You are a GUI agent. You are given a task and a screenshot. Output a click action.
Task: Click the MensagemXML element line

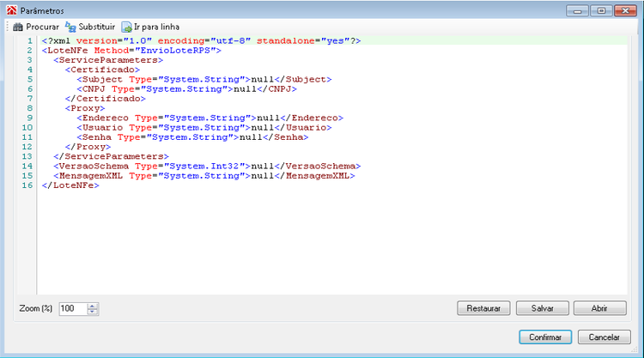(x=204, y=176)
